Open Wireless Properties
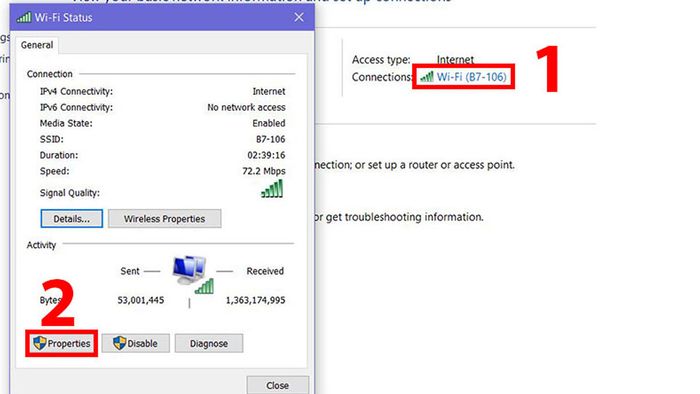The image size is (700, 394). 164,219
